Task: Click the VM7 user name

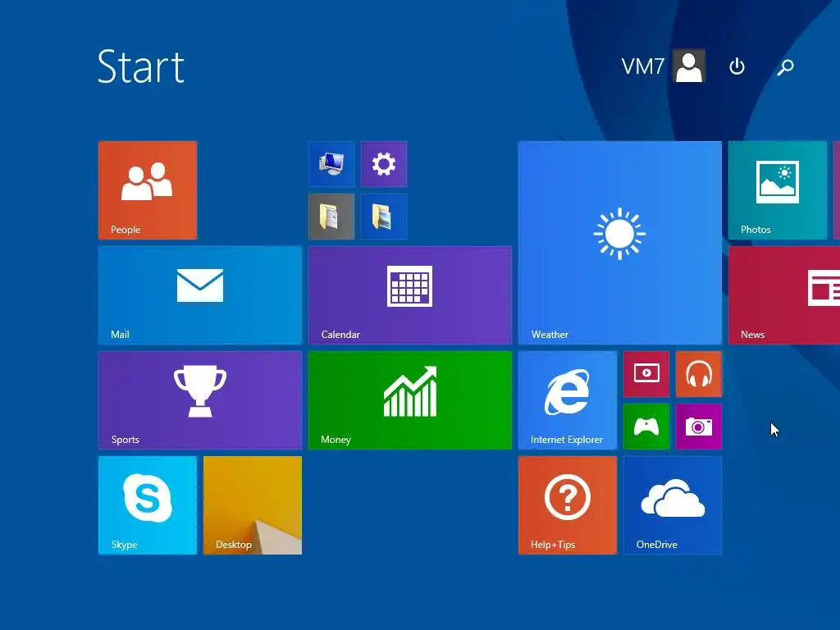Action: [x=643, y=66]
